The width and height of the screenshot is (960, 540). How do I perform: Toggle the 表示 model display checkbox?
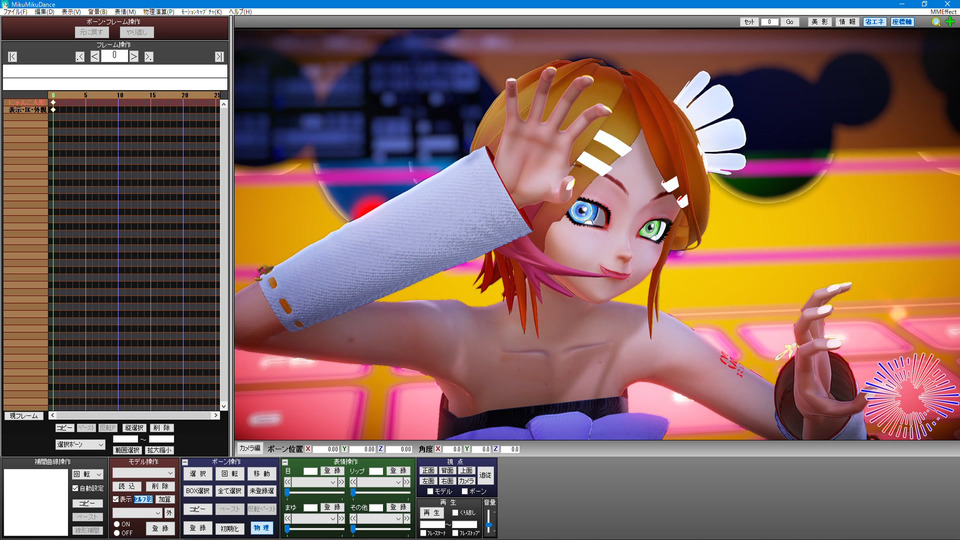point(116,499)
